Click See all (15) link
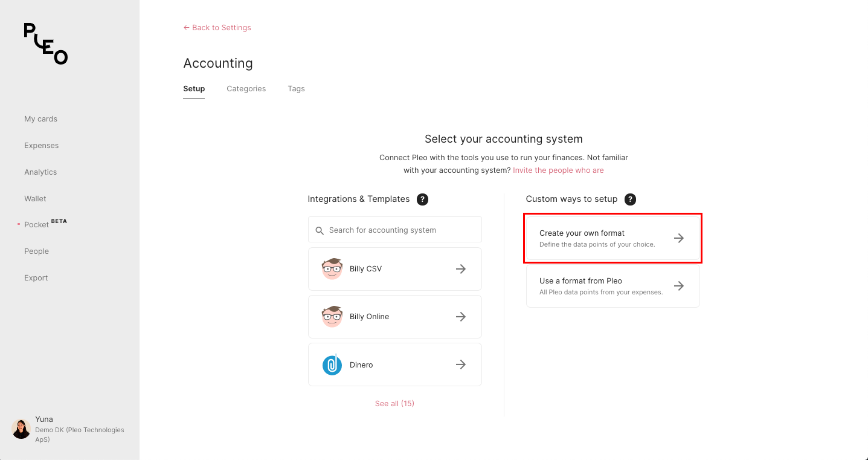868x460 pixels. [x=394, y=404]
